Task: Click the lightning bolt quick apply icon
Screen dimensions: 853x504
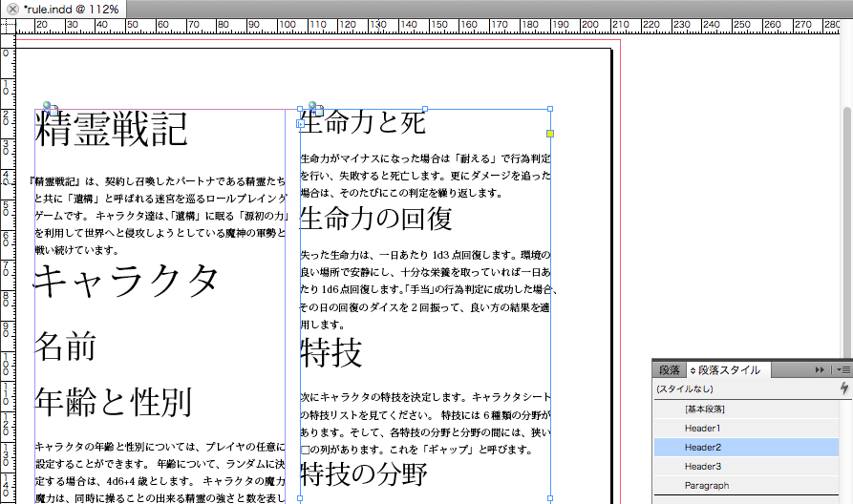Action: (x=843, y=388)
